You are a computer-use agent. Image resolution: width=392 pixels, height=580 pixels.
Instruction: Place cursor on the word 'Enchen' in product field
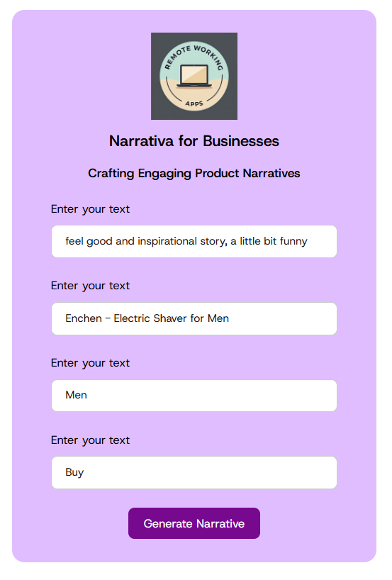point(84,318)
